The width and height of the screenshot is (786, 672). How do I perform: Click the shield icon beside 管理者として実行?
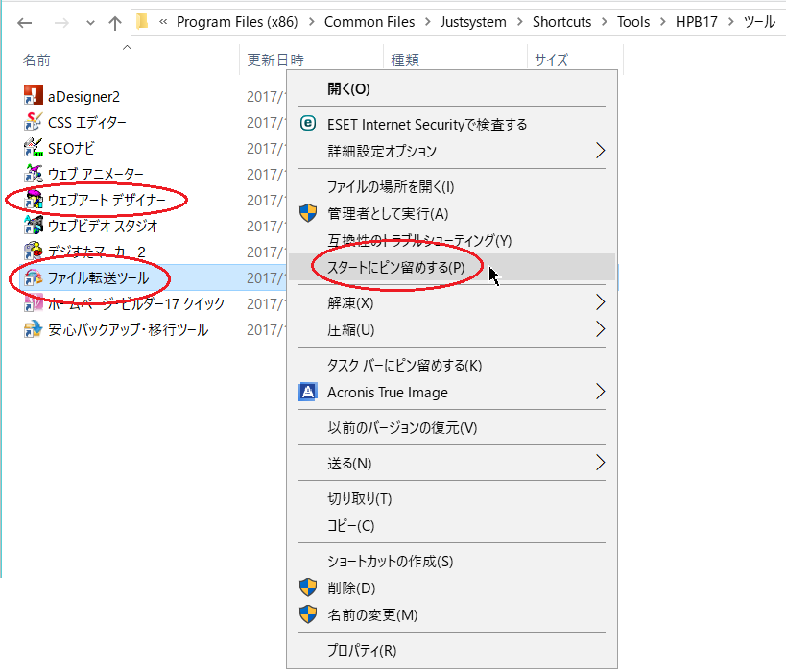(308, 213)
